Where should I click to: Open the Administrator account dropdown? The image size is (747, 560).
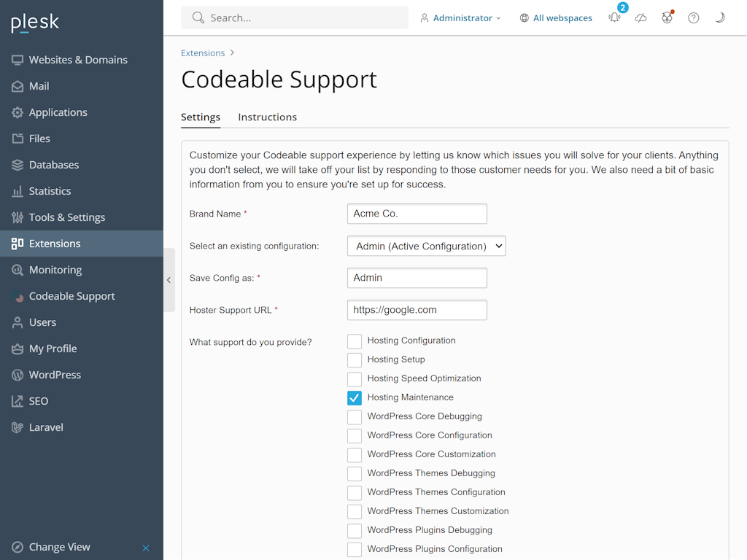(x=461, y=18)
